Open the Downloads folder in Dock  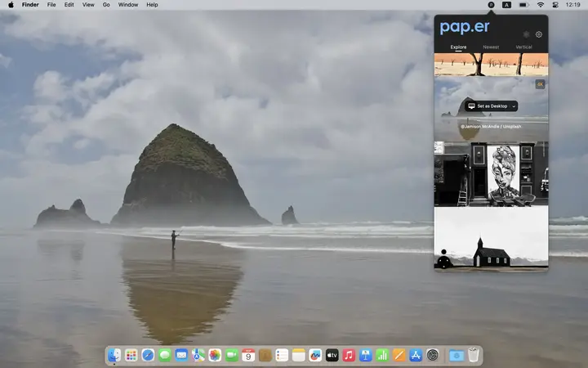click(457, 355)
